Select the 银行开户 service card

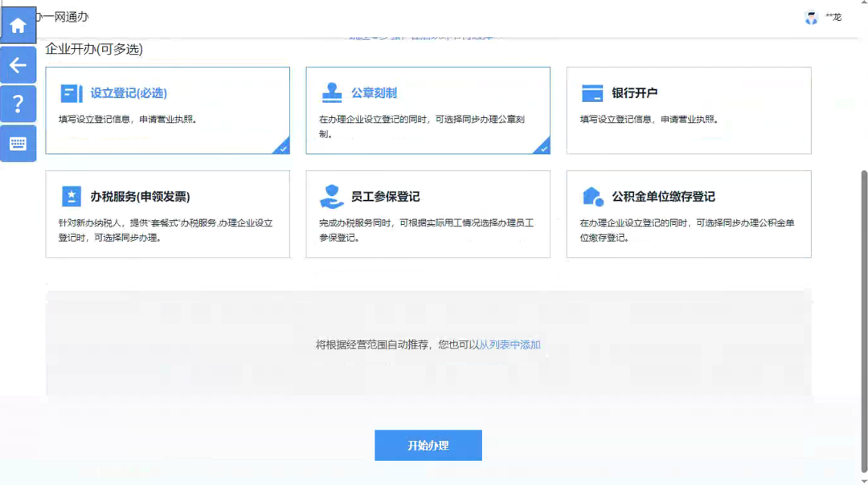(x=689, y=110)
